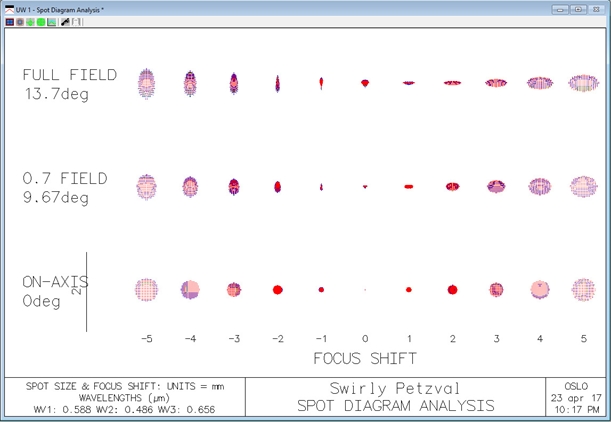The height and width of the screenshot is (422, 611).
Task: Click the '0' focus shift tick label
Action: [x=365, y=339]
